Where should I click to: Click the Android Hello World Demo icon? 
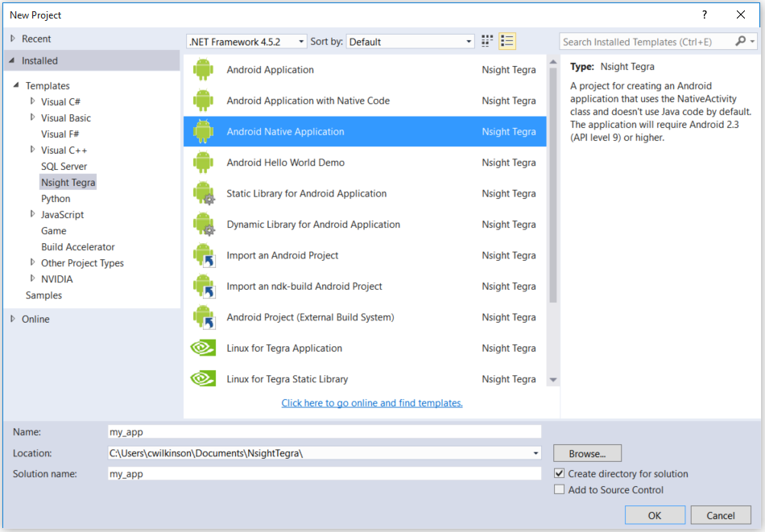coord(203,163)
